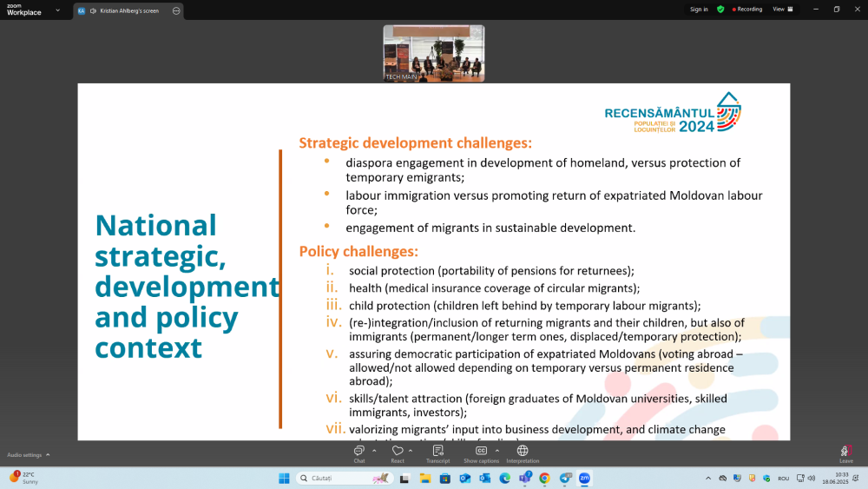This screenshot has height=489, width=868.
Task: Open Microsoft Teams from the taskbar
Action: [x=525, y=478]
